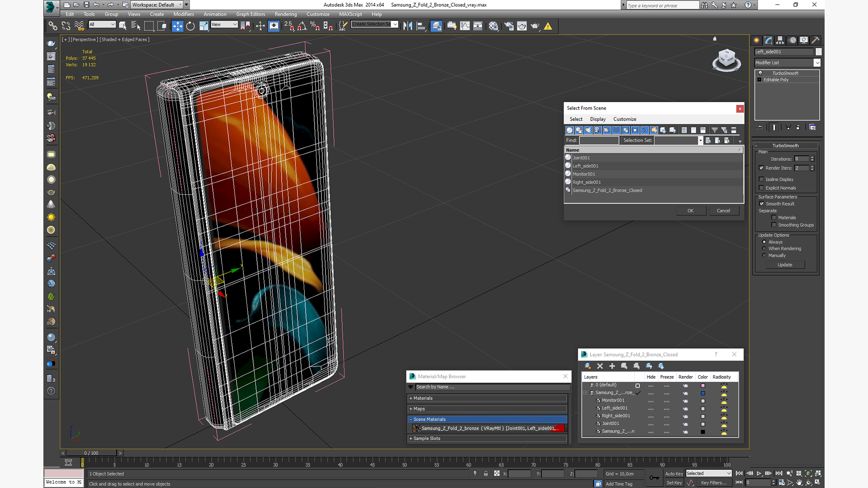Collapse the TurboSmooth rollout header
The image size is (868, 488).
pyautogui.click(x=785, y=145)
